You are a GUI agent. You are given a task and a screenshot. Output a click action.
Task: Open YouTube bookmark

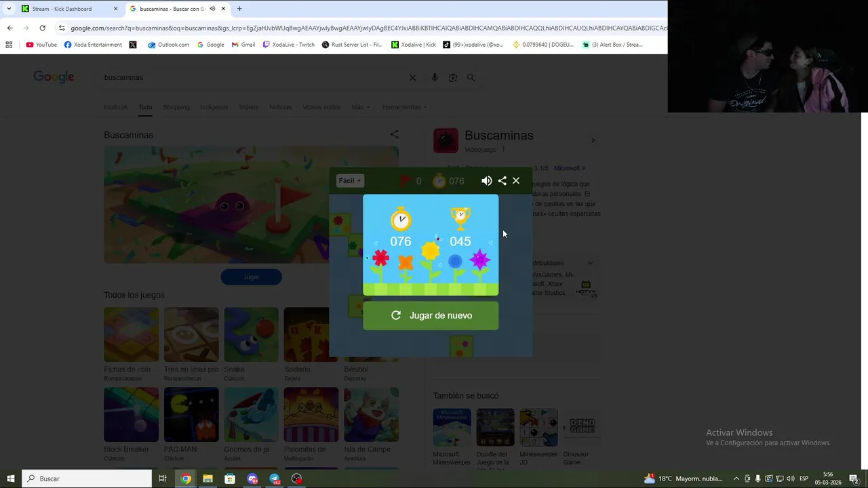(x=41, y=45)
